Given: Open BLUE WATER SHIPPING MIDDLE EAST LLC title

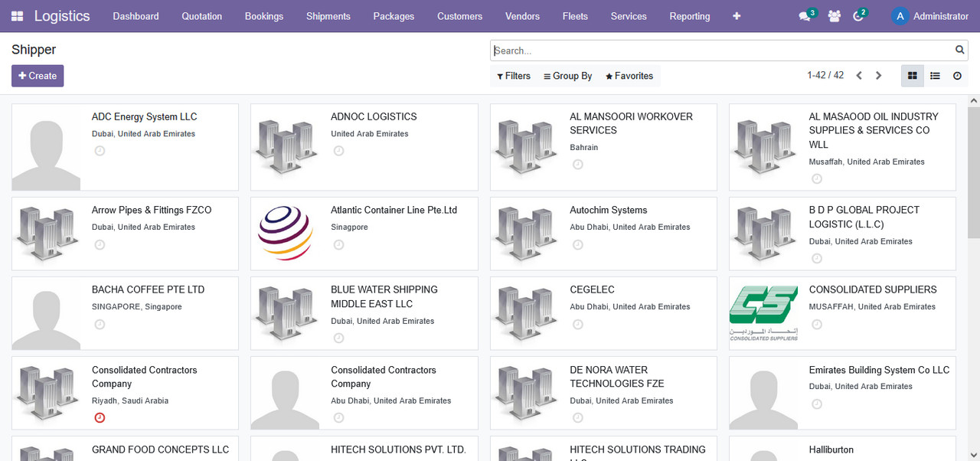Looking at the screenshot, I should (x=384, y=297).
